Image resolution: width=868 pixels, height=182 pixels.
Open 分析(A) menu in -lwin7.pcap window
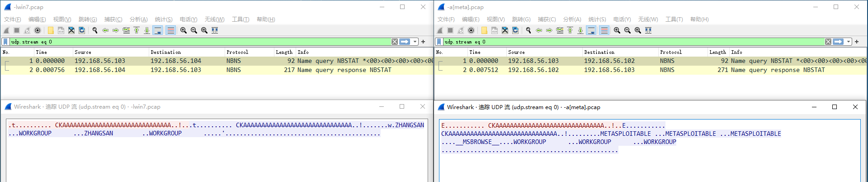(x=139, y=19)
